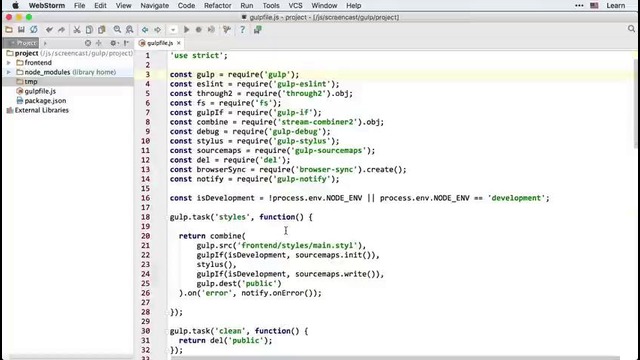Image resolution: width=640 pixels, height=360 pixels.
Task: Open the File menu
Action: point(79,6)
